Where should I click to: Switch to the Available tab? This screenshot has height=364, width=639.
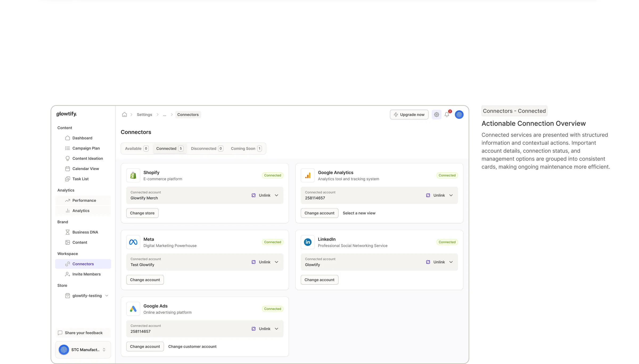tap(137, 149)
